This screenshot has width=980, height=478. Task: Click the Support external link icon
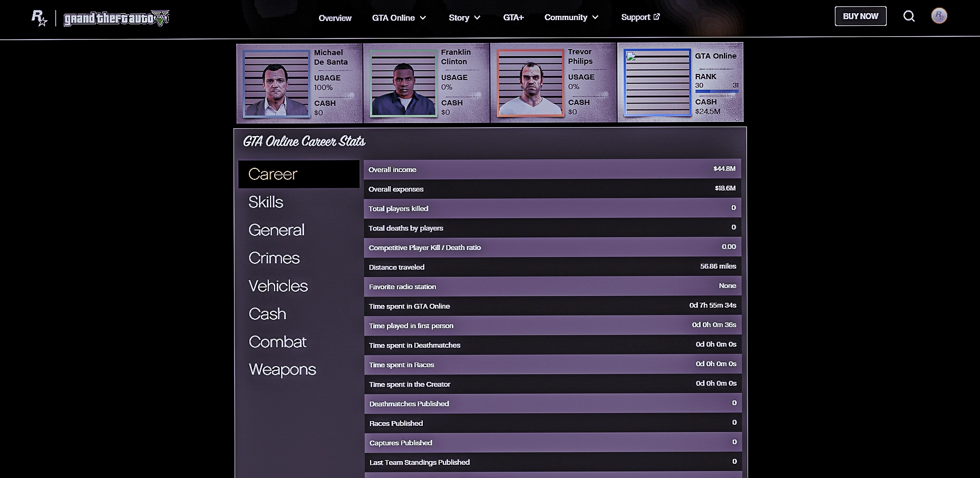[656, 17]
